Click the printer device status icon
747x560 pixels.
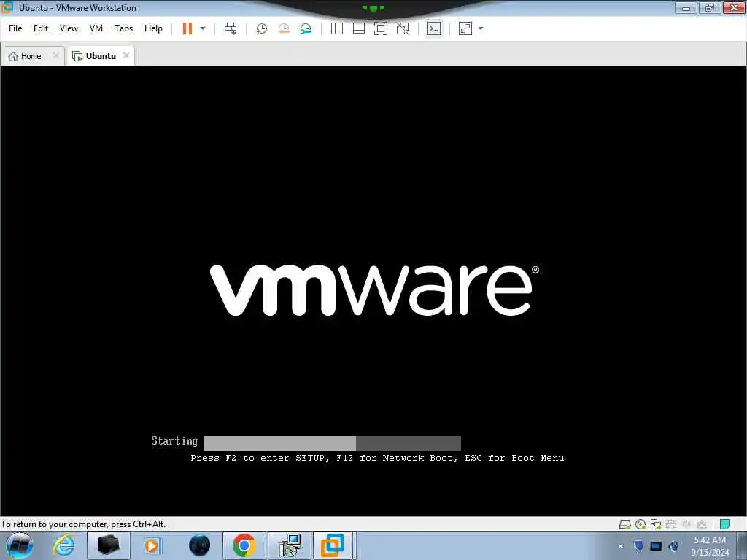(x=671, y=525)
